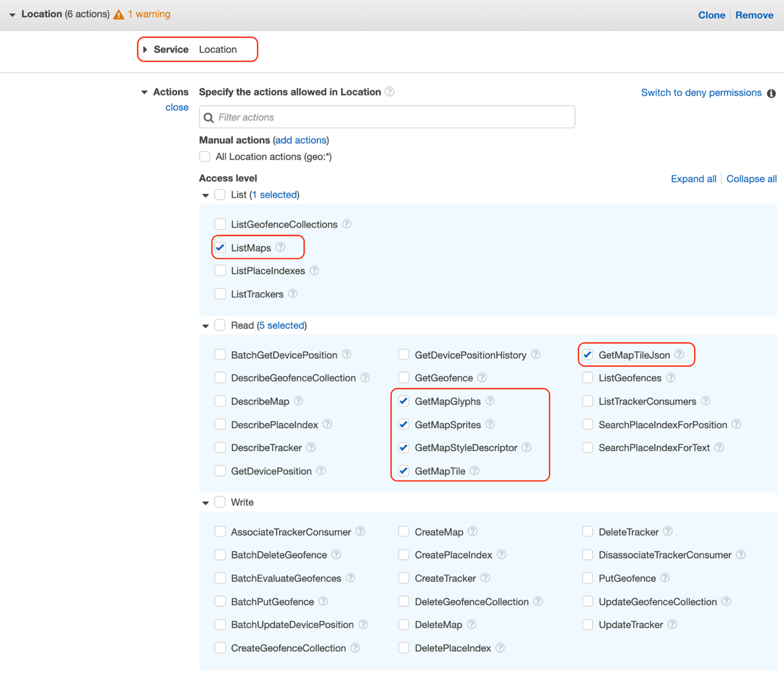Check the CreateTracker checkbox
Image resolution: width=784 pixels, height=684 pixels.
tap(404, 578)
